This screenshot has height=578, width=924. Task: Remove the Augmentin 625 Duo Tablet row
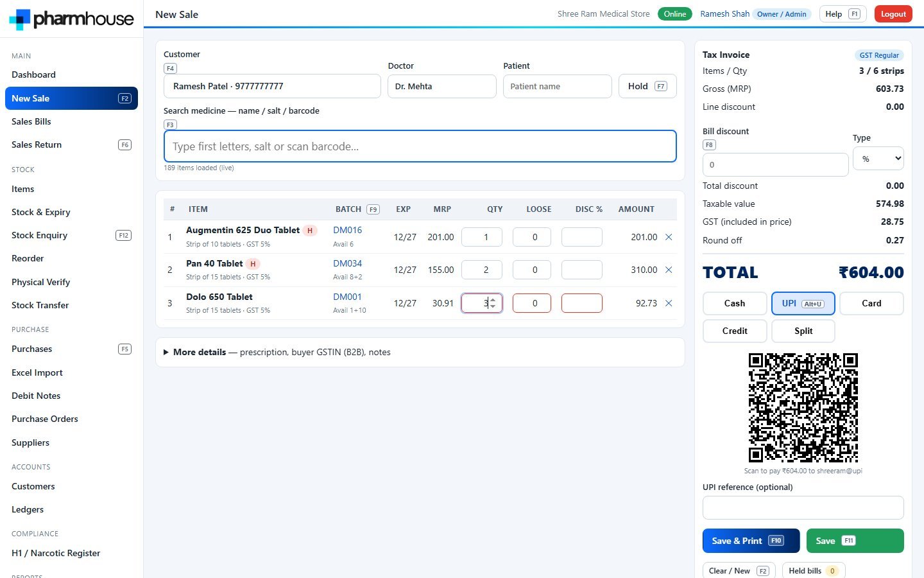[669, 237]
